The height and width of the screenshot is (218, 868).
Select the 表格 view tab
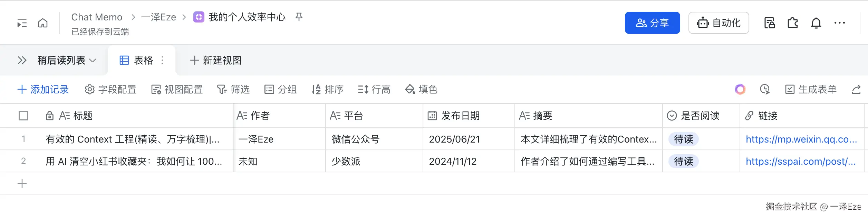(137, 61)
